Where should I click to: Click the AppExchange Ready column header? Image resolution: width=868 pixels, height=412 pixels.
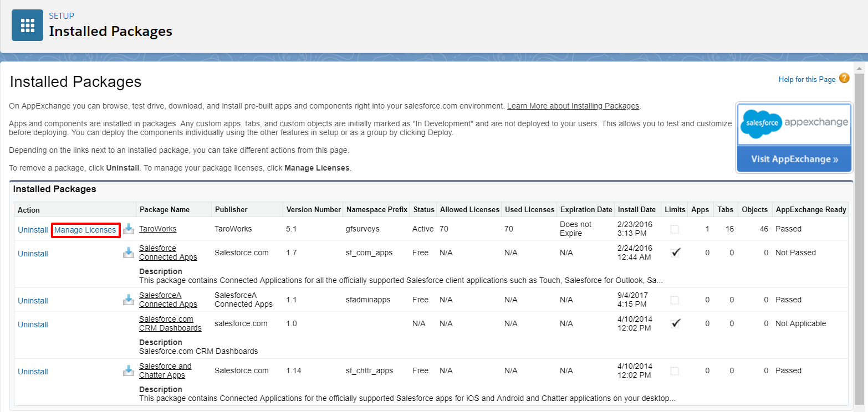[811, 209]
